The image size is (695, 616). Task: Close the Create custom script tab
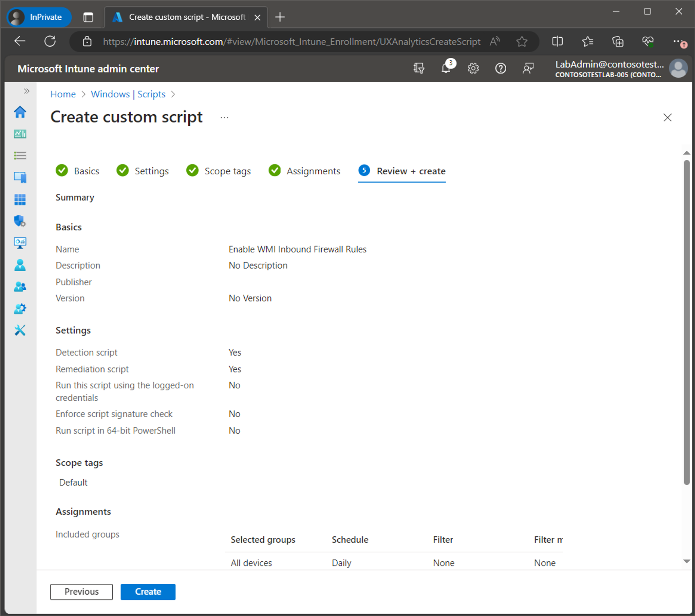(257, 17)
